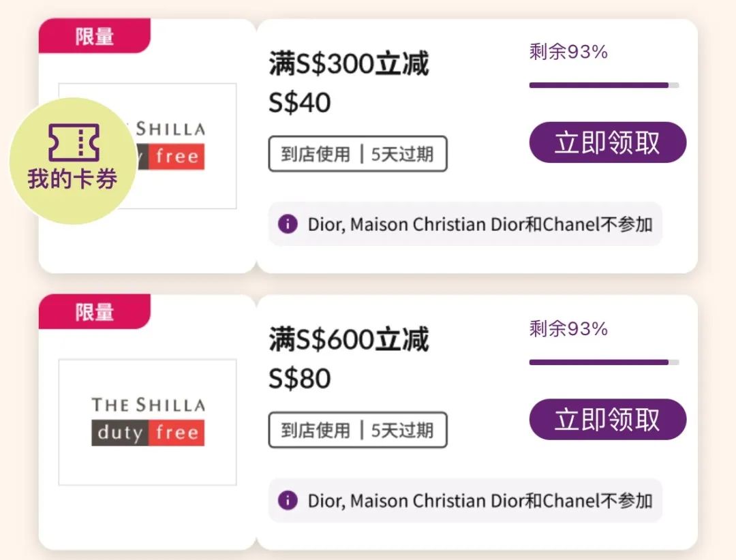Click info icon on the S$600 coupon
736x560 pixels.
click(288, 500)
